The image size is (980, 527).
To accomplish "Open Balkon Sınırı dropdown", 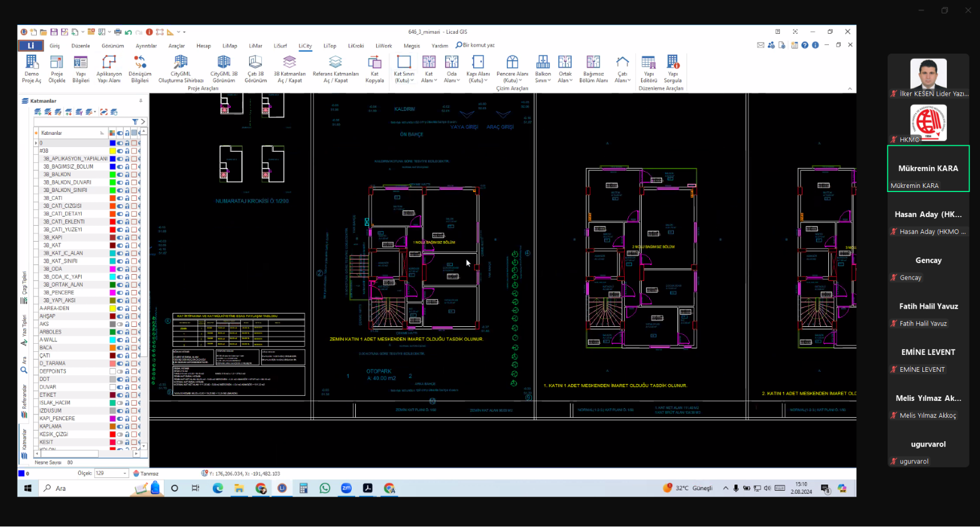I will [x=549, y=81].
